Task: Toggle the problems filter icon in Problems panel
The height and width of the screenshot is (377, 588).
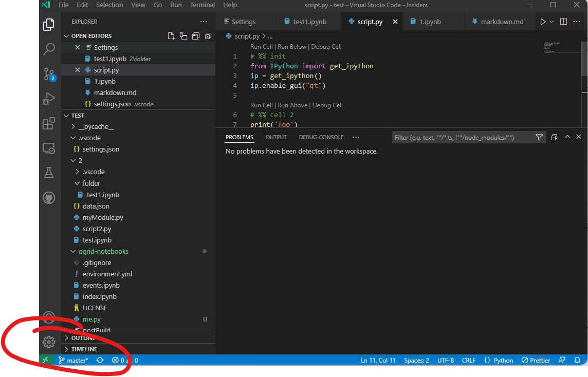Action: [x=539, y=137]
